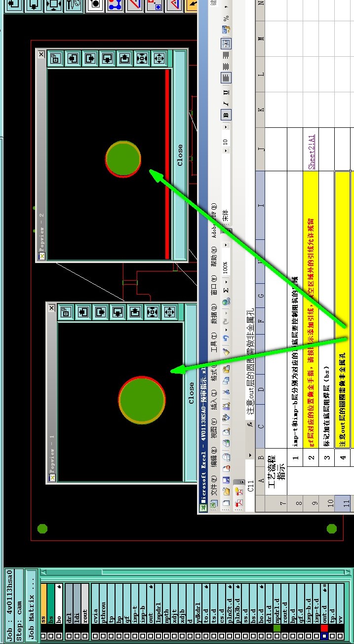
Task: Toggle Underline formatting in Excel
Action: pos(226,92)
